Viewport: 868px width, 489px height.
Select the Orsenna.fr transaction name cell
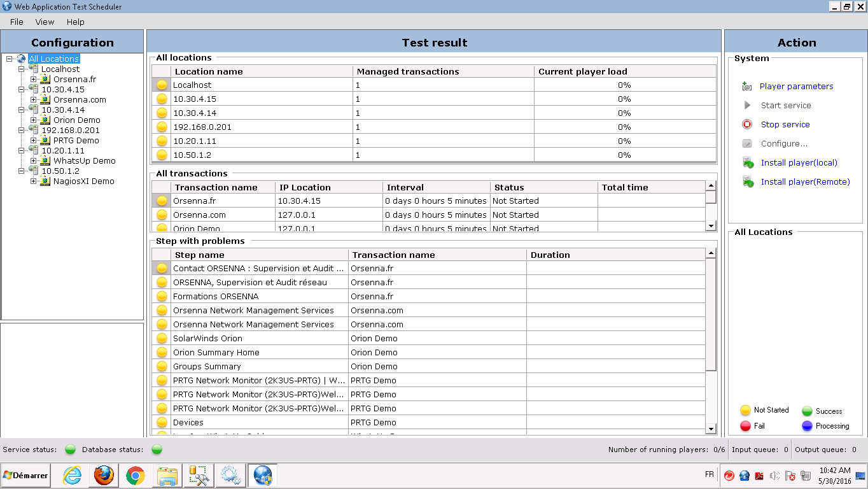tap(223, 201)
